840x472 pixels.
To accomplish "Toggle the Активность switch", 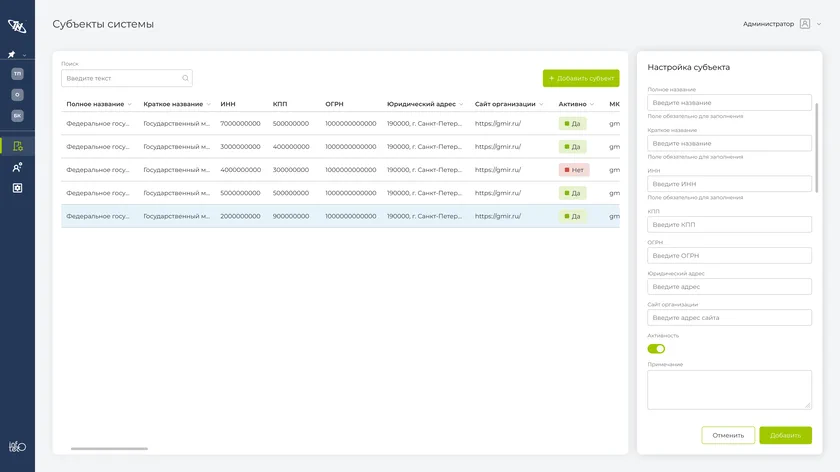I will pos(656,349).
